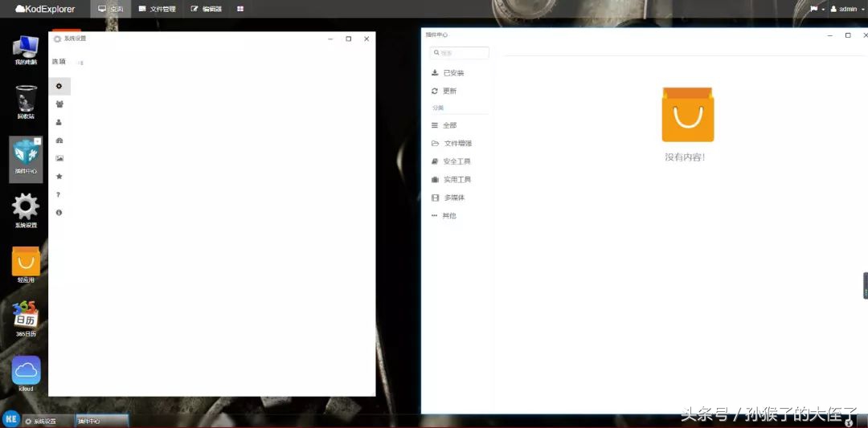Open the admin user dropdown
Screen dimensions: 868x428
point(847,9)
